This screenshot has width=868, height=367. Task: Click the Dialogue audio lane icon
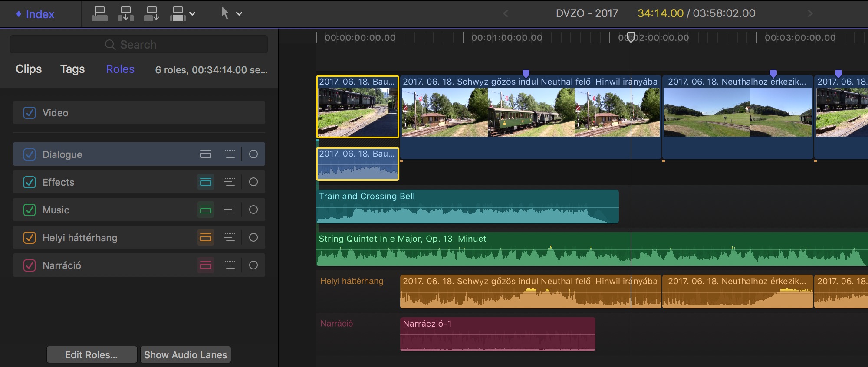click(206, 154)
